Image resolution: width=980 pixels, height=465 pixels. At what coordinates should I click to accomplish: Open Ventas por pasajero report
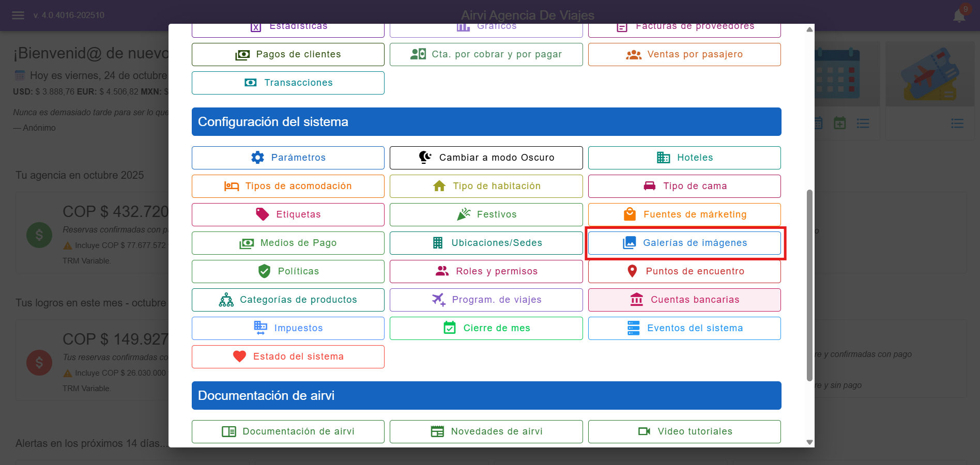(684, 54)
